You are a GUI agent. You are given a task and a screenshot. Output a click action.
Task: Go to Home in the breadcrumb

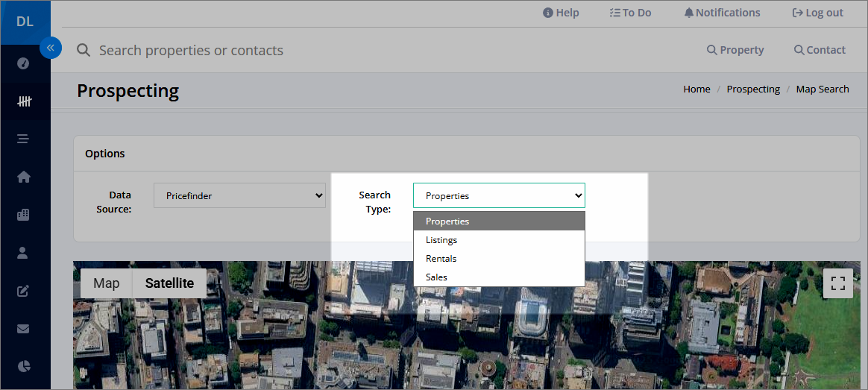click(x=696, y=89)
